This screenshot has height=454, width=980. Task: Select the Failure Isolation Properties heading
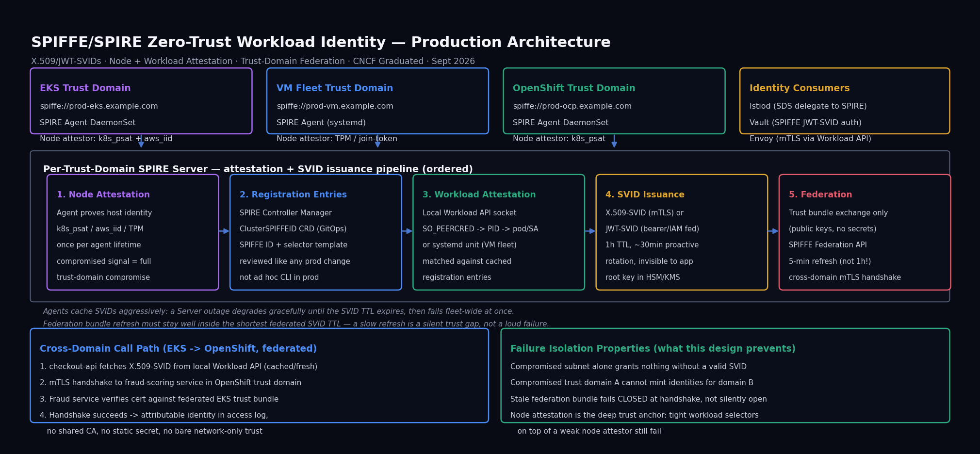(653, 349)
